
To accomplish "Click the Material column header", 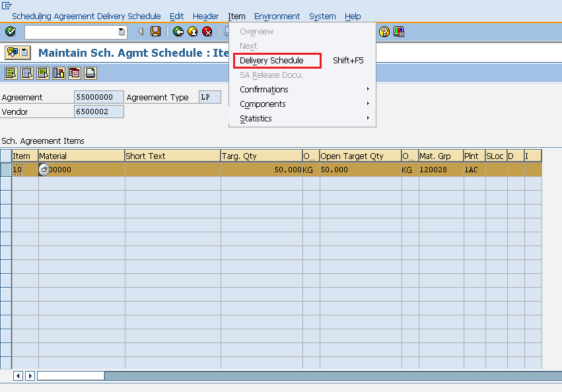I will point(81,156).
